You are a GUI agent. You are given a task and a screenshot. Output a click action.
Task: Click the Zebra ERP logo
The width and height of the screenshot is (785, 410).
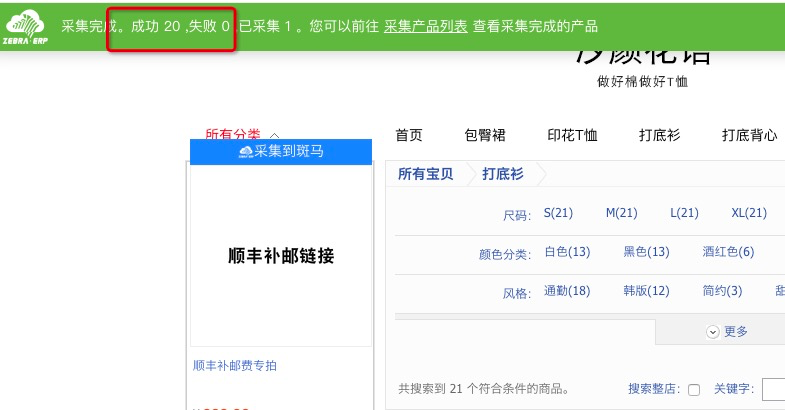tap(27, 27)
